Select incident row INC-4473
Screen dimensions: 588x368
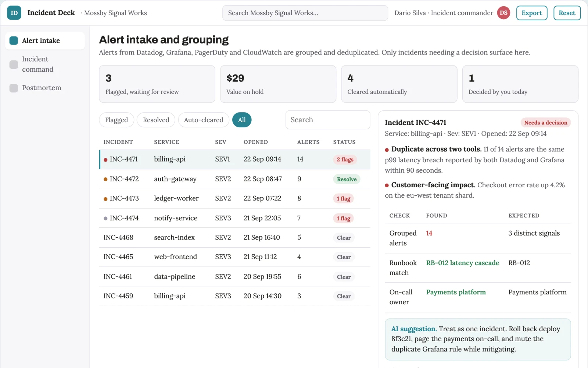234,199
